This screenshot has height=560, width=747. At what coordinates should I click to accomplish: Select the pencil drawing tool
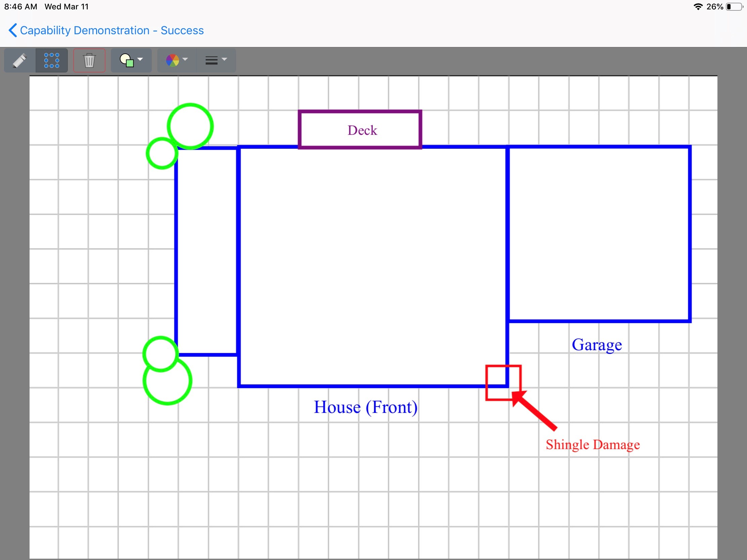(19, 60)
